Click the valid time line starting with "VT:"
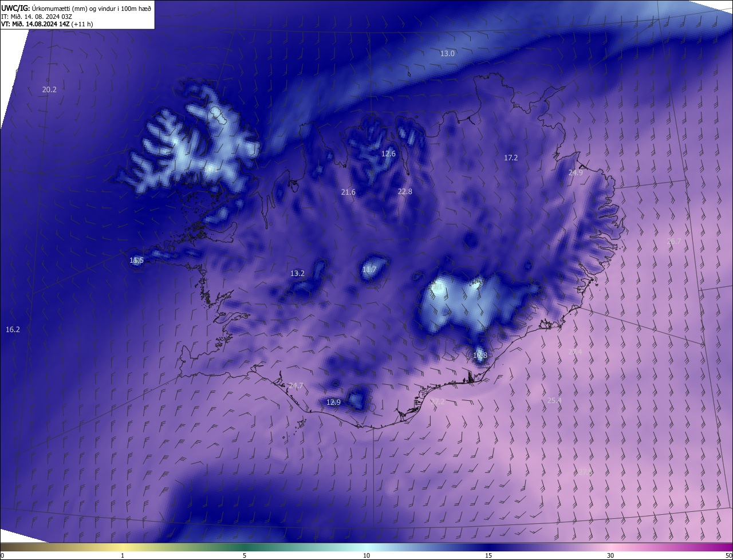This screenshot has width=733, height=560. click(47, 23)
